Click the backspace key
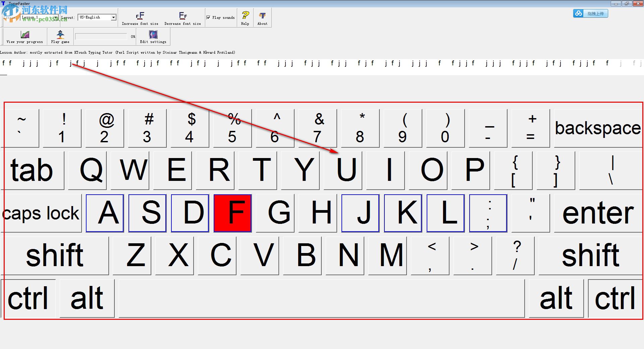Viewport: 644px width, 349px height. [597, 128]
